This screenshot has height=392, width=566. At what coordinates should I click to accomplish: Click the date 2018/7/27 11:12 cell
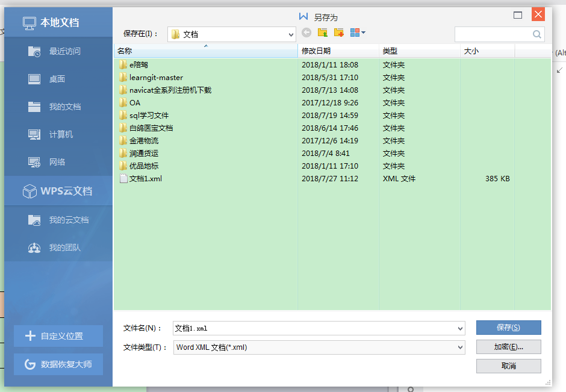click(x=330, y=179)
